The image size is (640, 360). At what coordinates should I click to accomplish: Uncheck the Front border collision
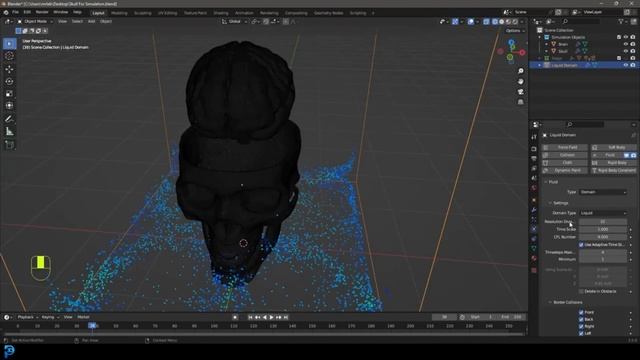[x=581, y=312]
